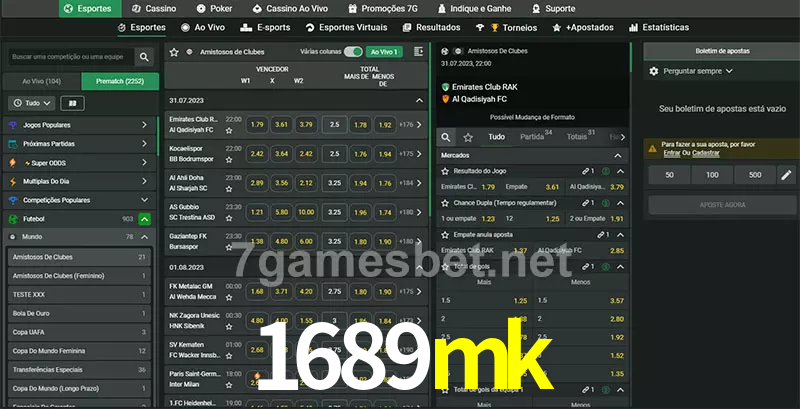Click the search magnifier beside competition search
The height and width of the screenshot is (409, 800).
coord(145,58)
